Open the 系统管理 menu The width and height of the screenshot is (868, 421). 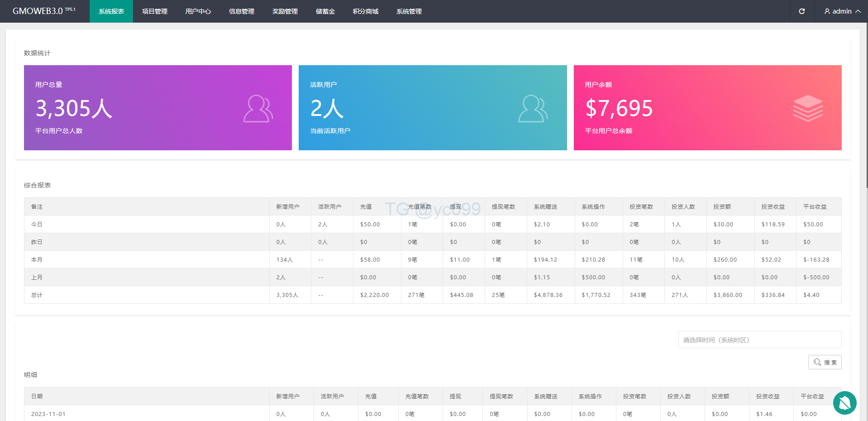tap(409, 11)
